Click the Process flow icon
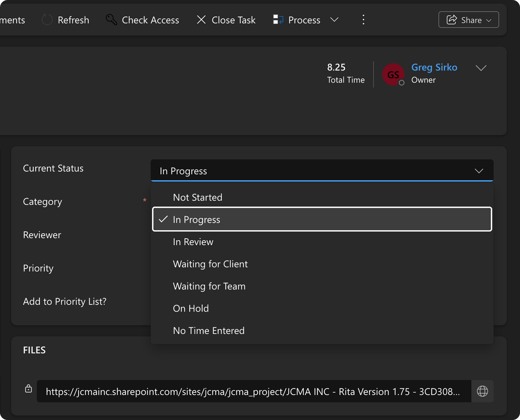Viewport: 520px width, 420px height. coord(278,20)
